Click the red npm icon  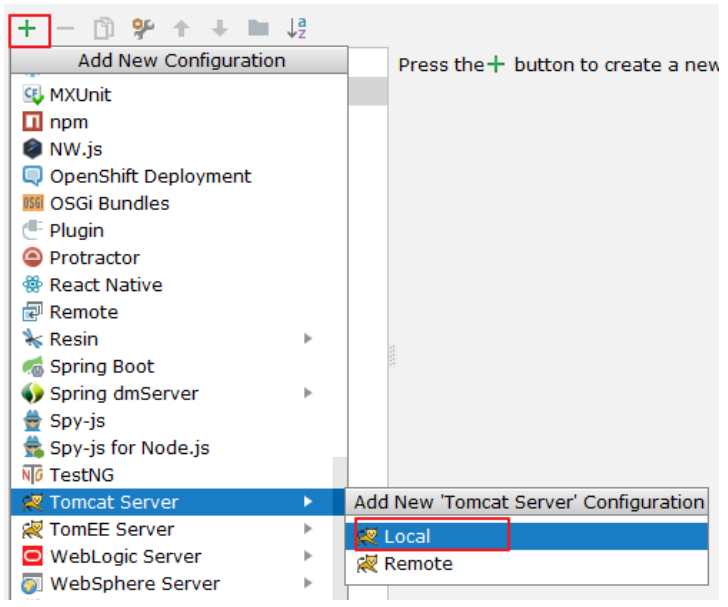point(32,122)
